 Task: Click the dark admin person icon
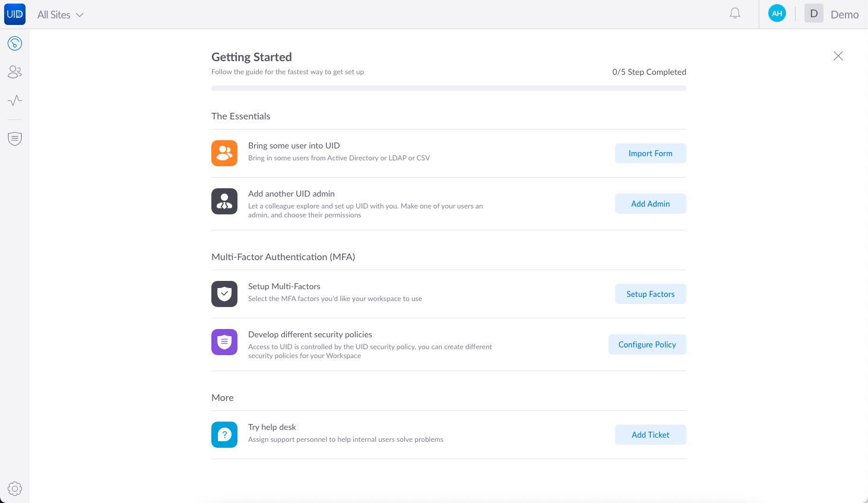(224, 201)
